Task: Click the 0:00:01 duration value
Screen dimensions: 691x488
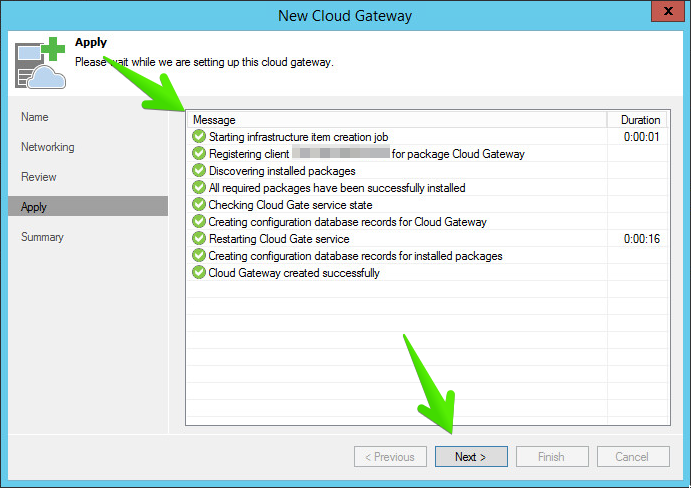Action: pyautogui.click(x=641, y=137)
